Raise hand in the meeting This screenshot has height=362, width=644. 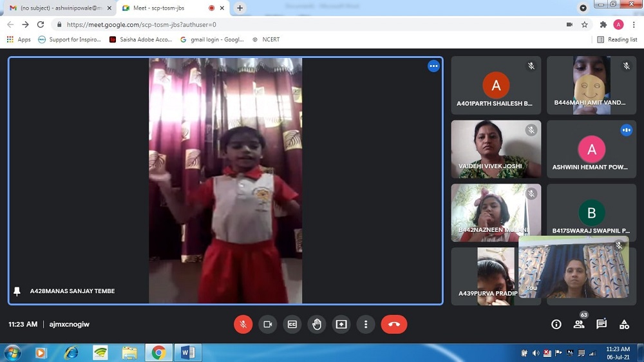[x=317, y=324]
